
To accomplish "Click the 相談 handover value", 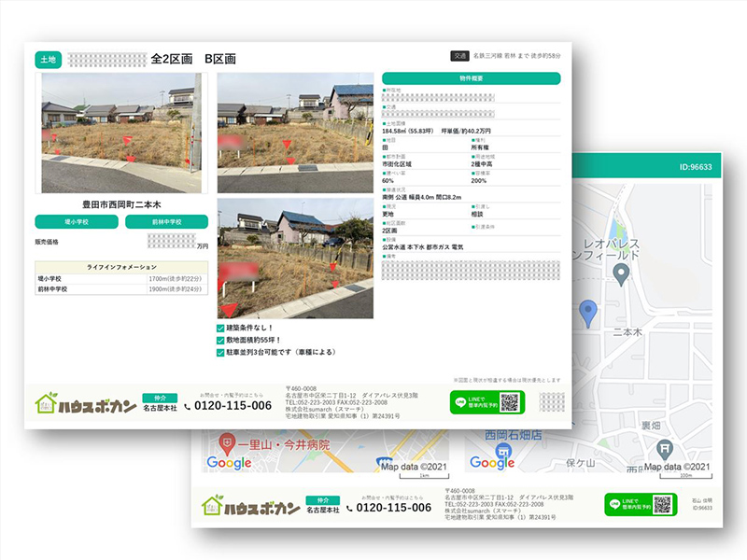I will [477, 215].
